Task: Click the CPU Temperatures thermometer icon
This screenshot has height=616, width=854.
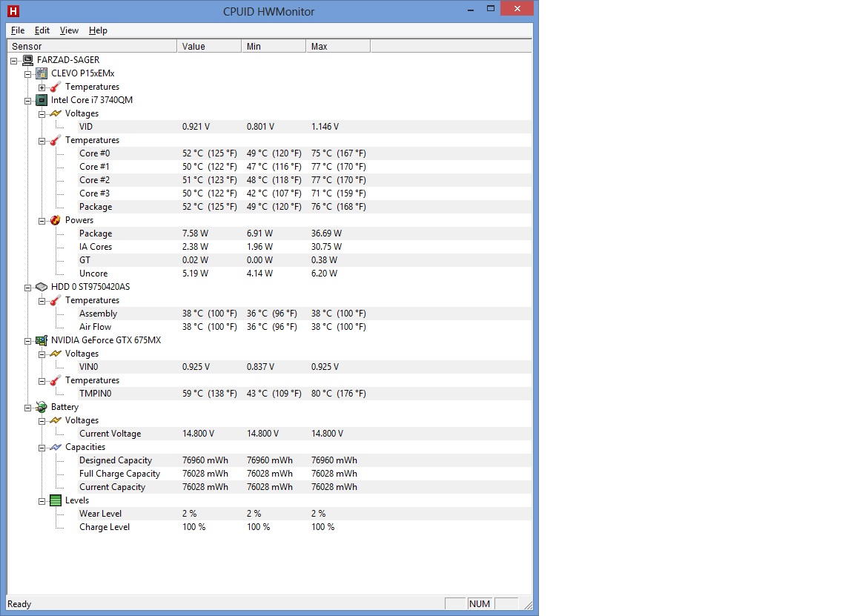Action: click(x=56, y=140)
